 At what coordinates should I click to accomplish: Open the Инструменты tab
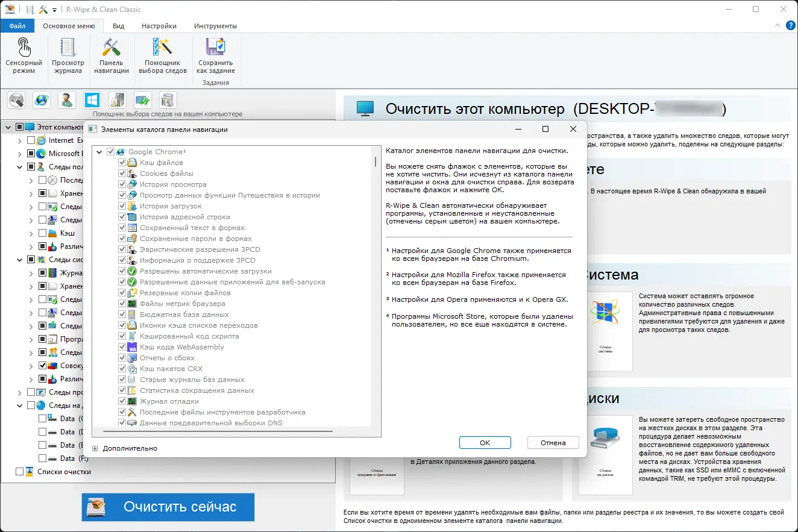point(215,26)
